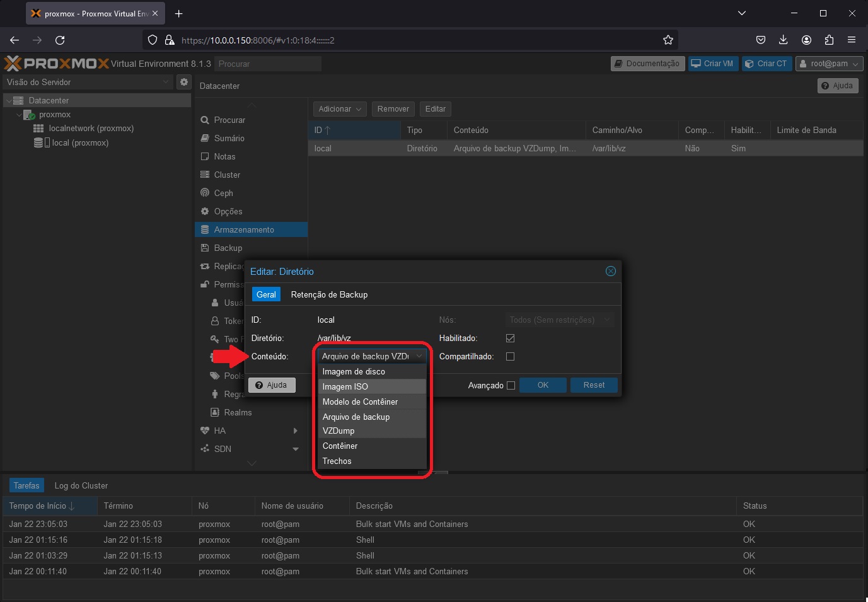868x602 pixels.
Task: Open the Adicionar dropdown
Action: (340, 109)
